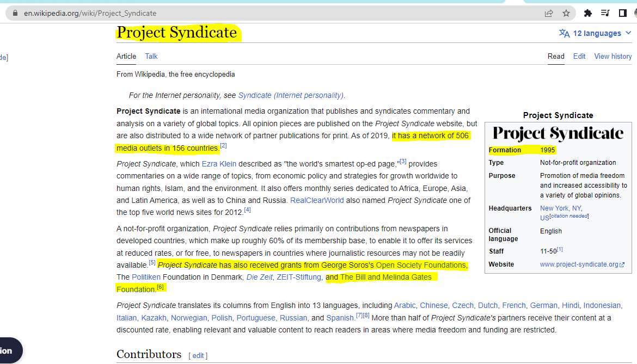Toggle the browser side panel icon

[x=622, y=14]
